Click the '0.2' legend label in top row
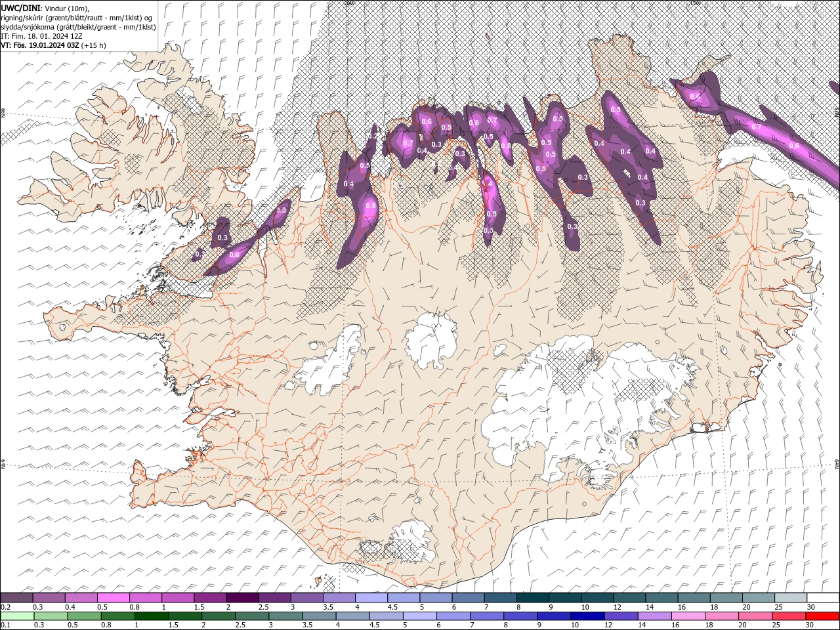The width and height of the screenshot is (840, 630). (x=6, y=607)
